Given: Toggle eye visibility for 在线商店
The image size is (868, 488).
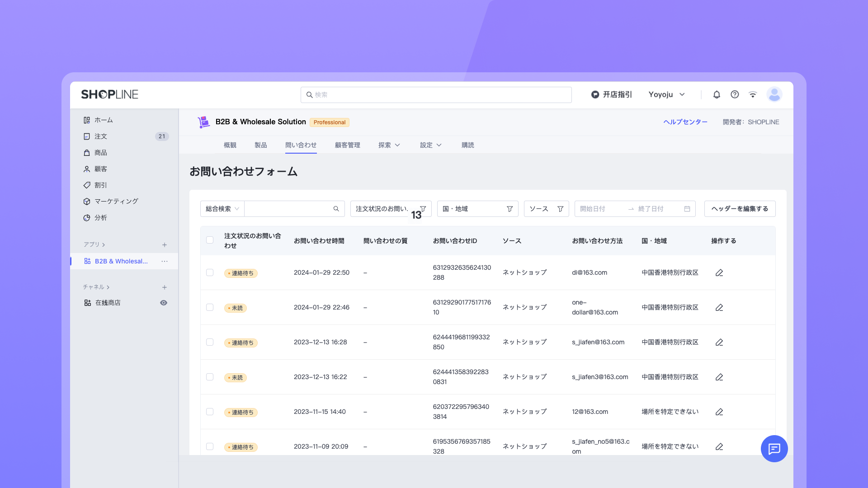Looking at the screenshot, I should click(x=164, y=303).
